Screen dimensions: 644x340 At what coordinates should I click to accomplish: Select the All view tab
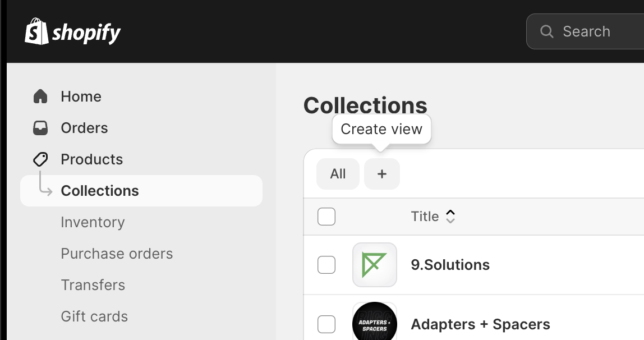click(338, 174)
